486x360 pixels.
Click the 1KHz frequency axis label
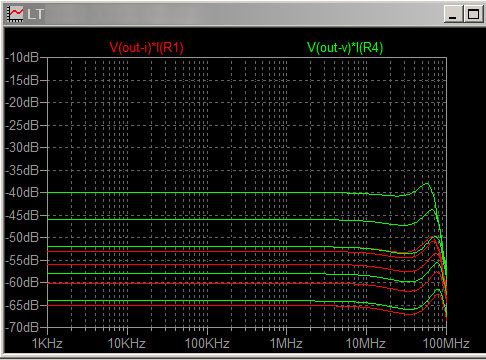pyautogui.click(x=47, y=343)
